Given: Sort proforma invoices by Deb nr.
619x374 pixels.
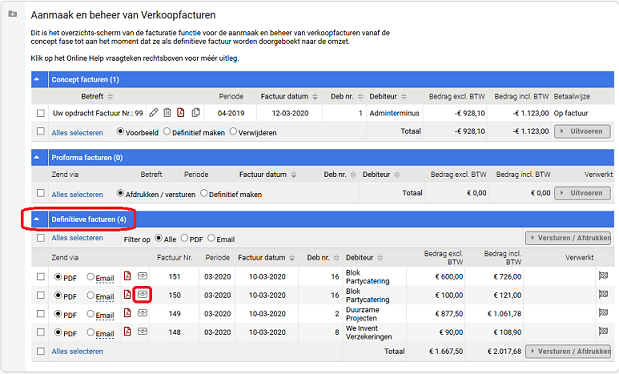Looking at the screenshot, I should 353,175.
